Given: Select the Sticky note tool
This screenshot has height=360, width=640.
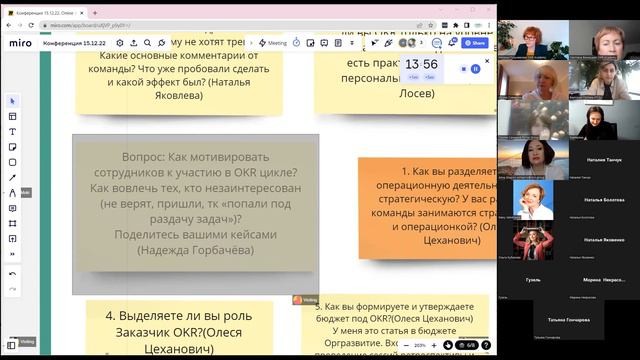Looking at the screenshot, I should (x=12, y=147).
